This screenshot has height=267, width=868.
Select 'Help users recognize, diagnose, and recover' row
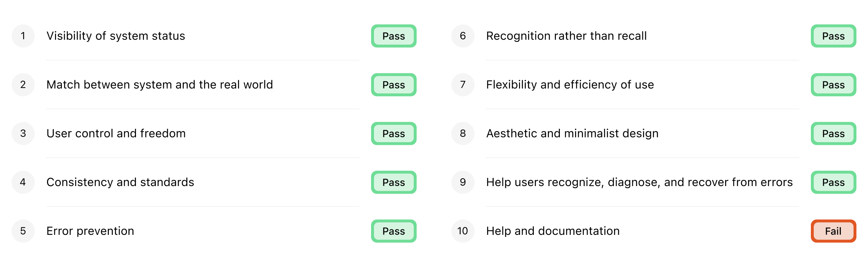[x=654, y=182]
